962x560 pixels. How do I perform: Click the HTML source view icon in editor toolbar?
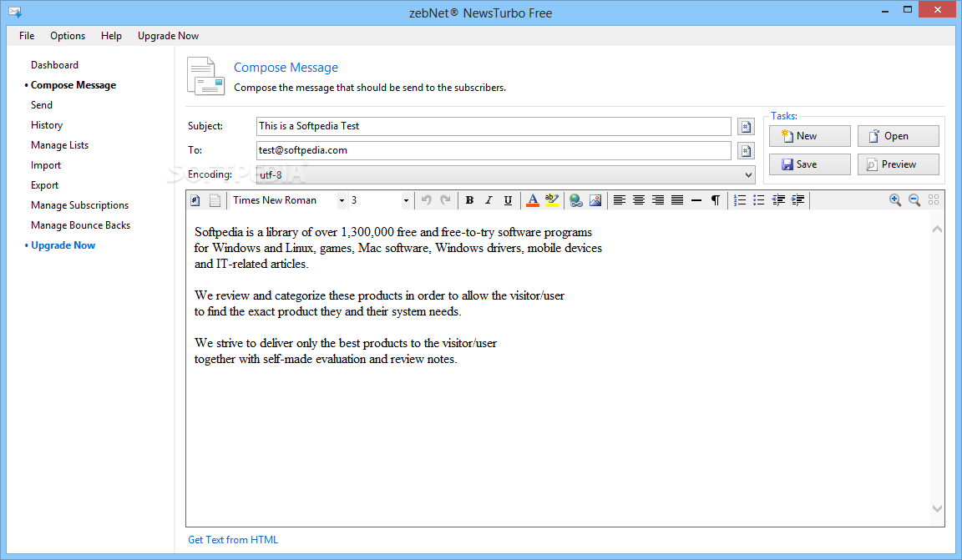[x=195, y=200]
